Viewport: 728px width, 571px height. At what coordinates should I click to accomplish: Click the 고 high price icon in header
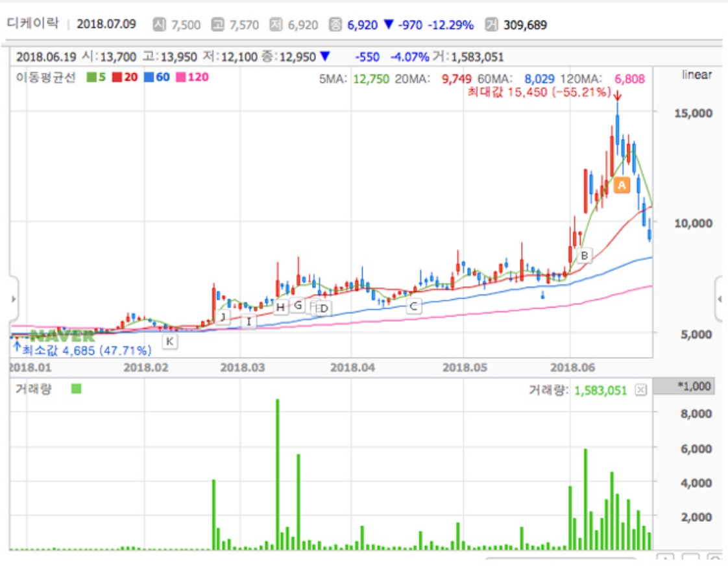(217, 25)
